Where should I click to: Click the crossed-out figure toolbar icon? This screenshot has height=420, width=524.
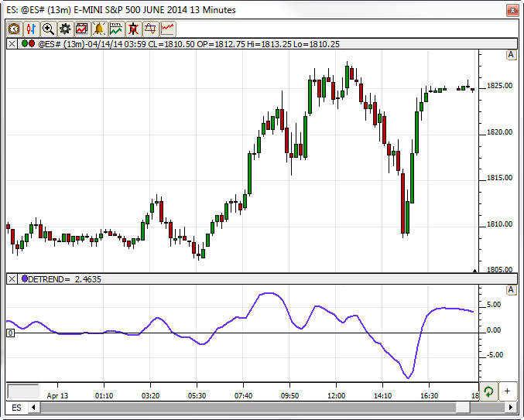tap(133, 29)
